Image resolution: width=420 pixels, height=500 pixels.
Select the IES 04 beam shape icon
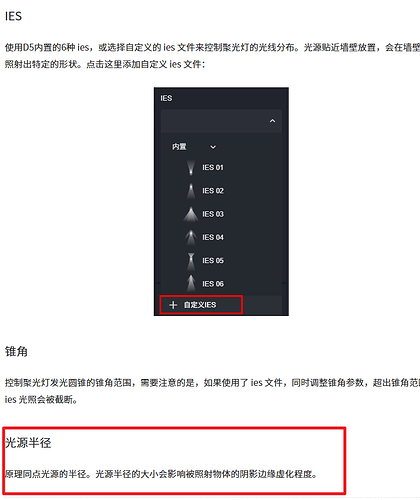191,237
